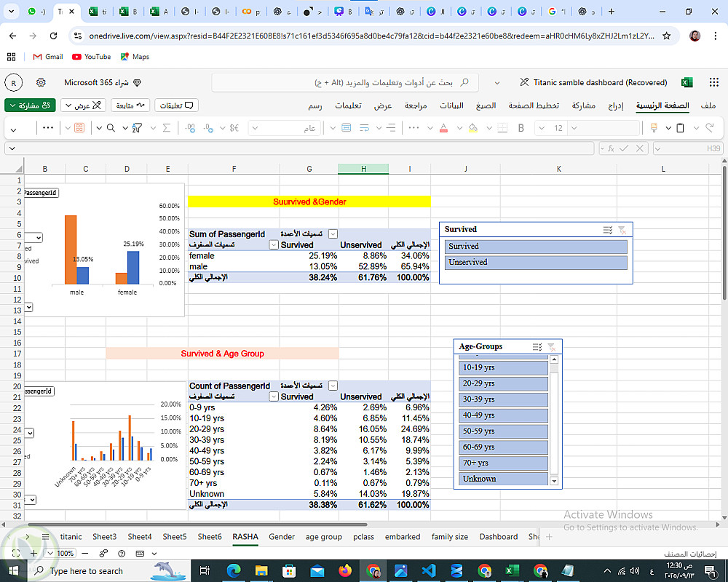728x582 pixels.
Task: Apply currency number format icon
Action: click(234, 128)
